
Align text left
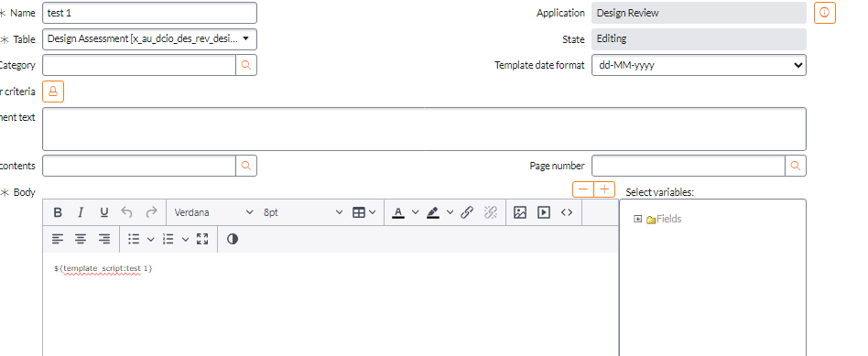[x=58, y=239]
